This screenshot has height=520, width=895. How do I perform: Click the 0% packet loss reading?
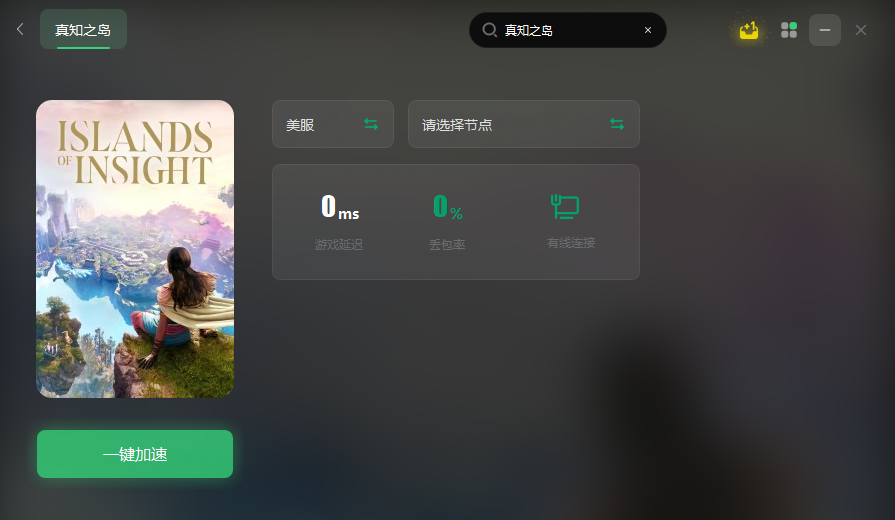click(x=448, y=207)
